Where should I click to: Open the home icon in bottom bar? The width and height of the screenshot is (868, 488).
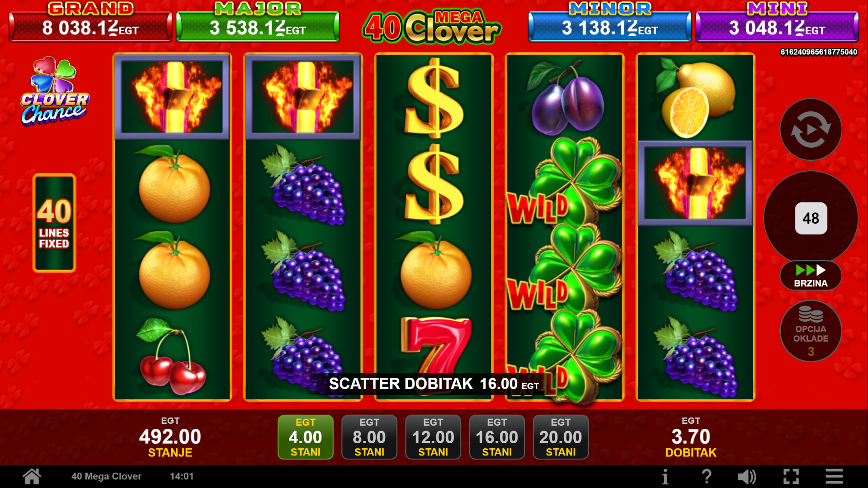coord(32,476)
